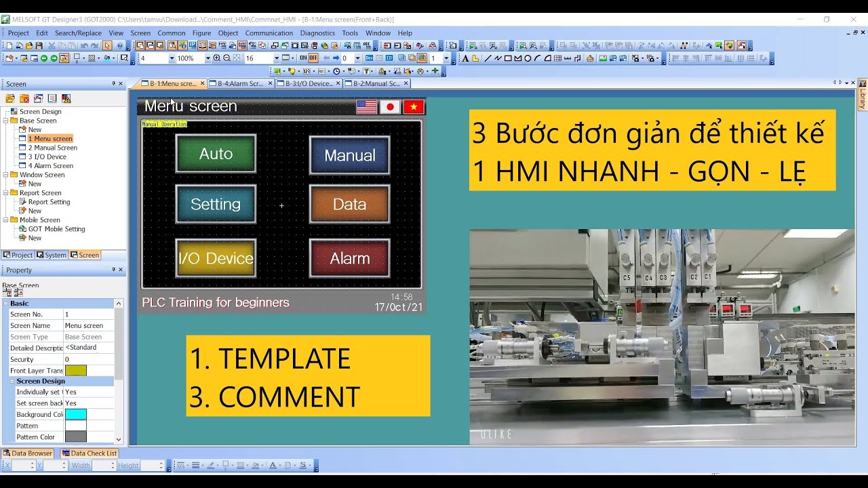Toggle the ON display state button
The image size is (868, 488).
point(303,58)
